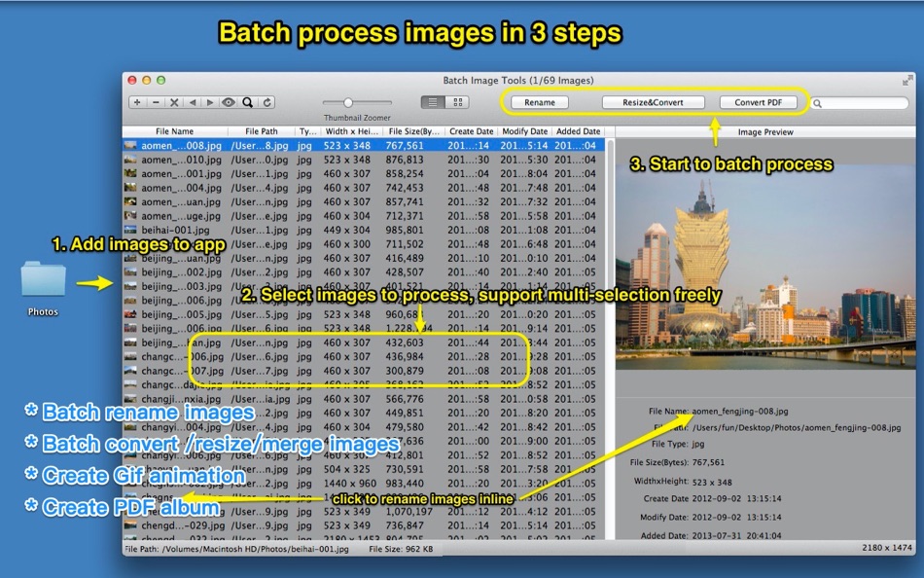Click status bar File Size: 962 KB
924x578 pixels.
[401, 549]
